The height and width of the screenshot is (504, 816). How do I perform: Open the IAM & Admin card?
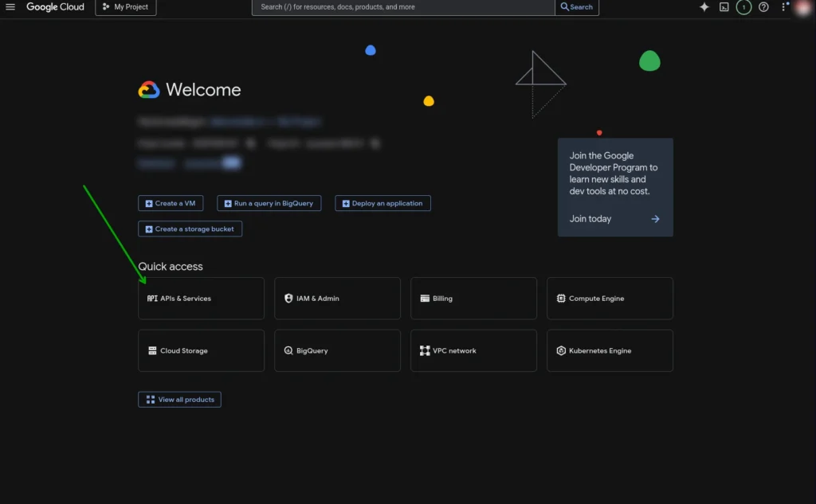(337, 298)
